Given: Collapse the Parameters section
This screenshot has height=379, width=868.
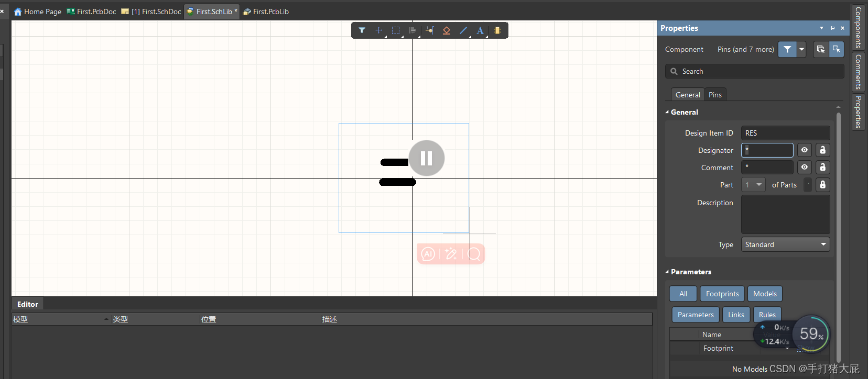Looking at the screenshot, I should point(667,272).
